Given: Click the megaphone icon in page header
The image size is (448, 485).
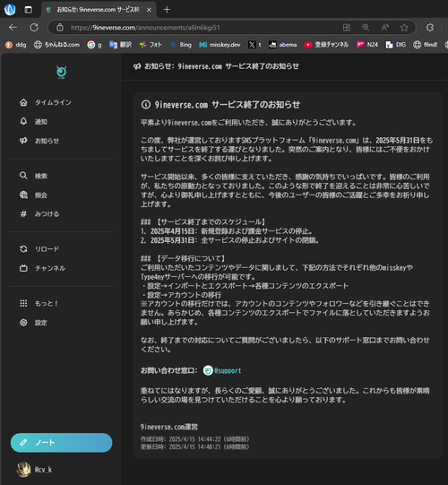Looking at the screenshot, I should pos(137,66).
